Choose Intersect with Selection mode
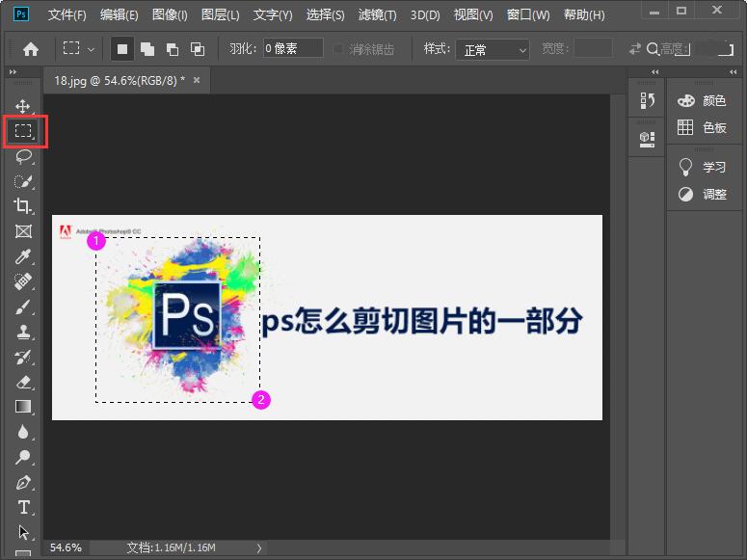This screenshot has width=747, height=560. (198, 48)
